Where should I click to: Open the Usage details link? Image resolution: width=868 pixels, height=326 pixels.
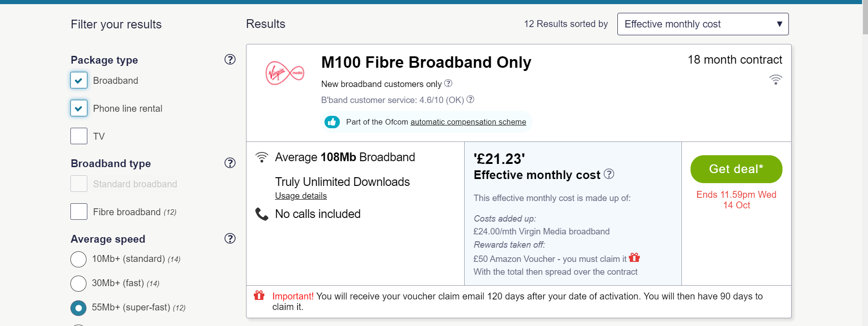point(301,196)
